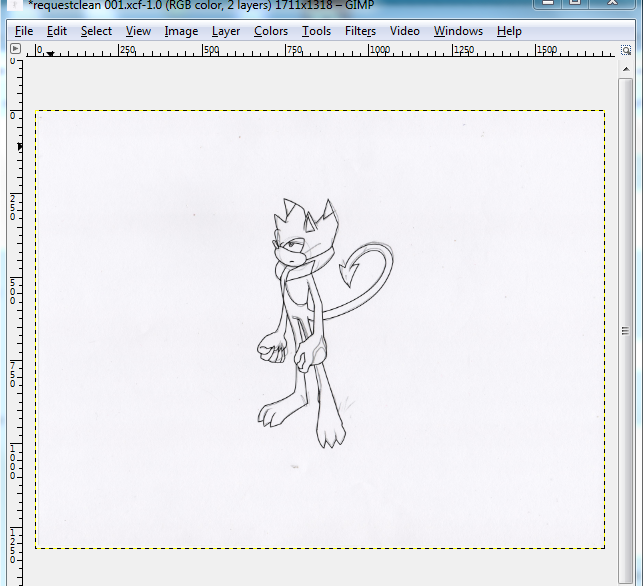Open the Layer menu
The height and width of the screenshot is (586, 643).
click(x=226, y=31)
